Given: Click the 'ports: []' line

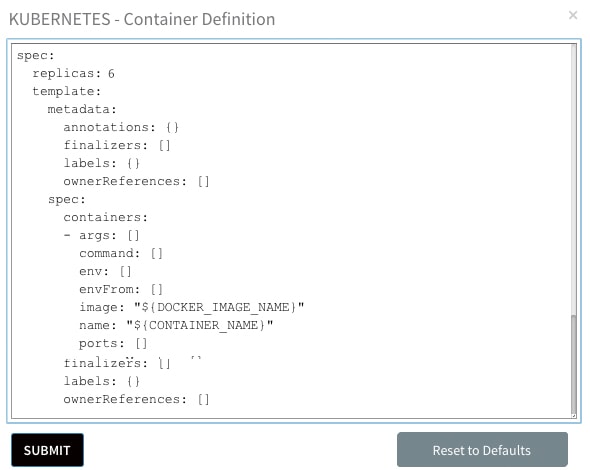Looking at the screenshot, I should pyautogui.click(x=113, y=343).
